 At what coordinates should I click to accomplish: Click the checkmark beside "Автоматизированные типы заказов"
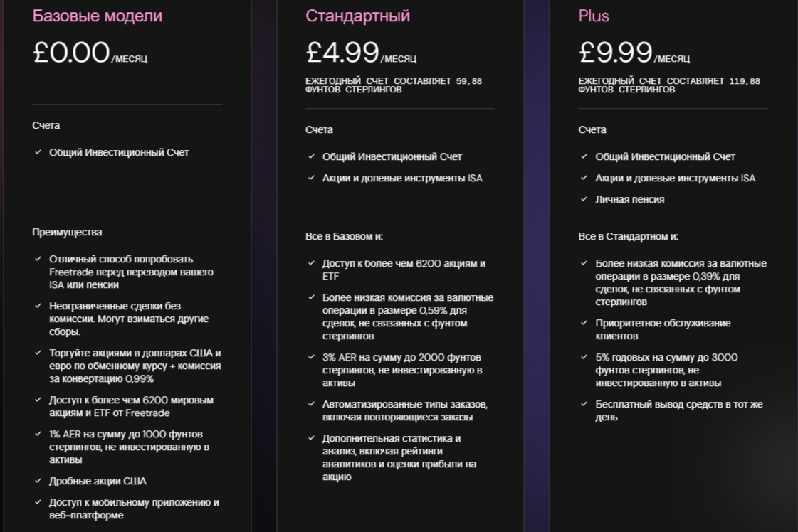(311, 405)
